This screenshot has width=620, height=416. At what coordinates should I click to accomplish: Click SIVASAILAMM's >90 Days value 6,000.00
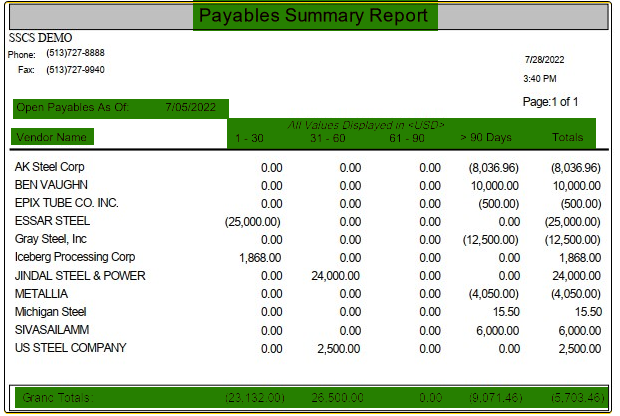click(497, 331)
